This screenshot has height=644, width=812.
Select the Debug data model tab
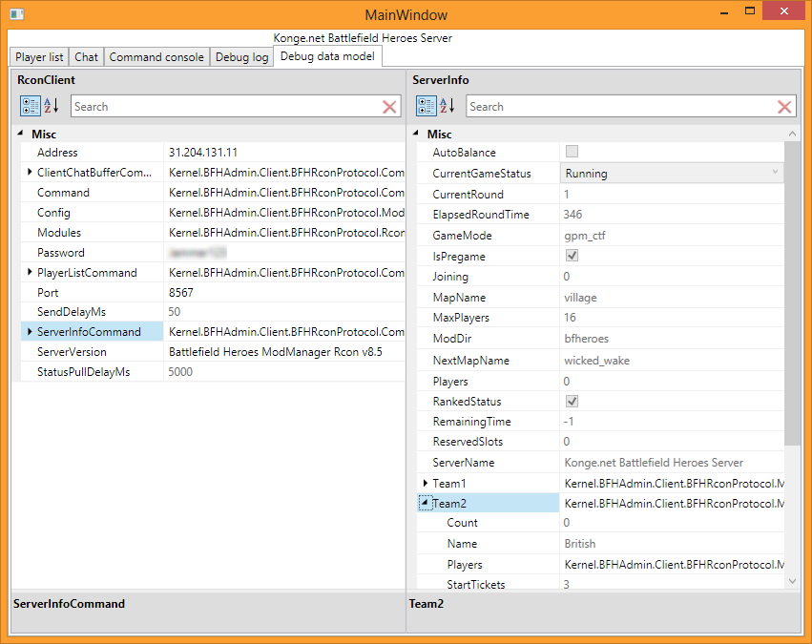click(328, 56)
